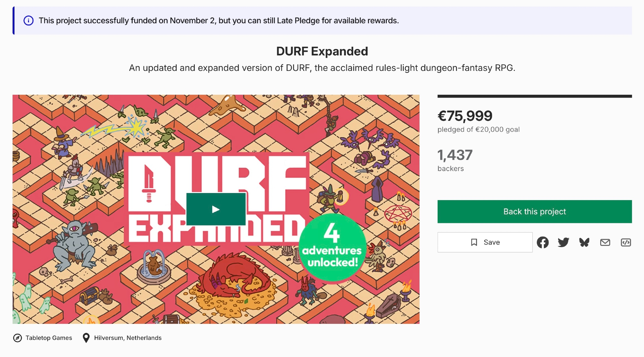This screenshot has height=357, width=644.
Task: Open the embed code icon
Action: (626, 242)
